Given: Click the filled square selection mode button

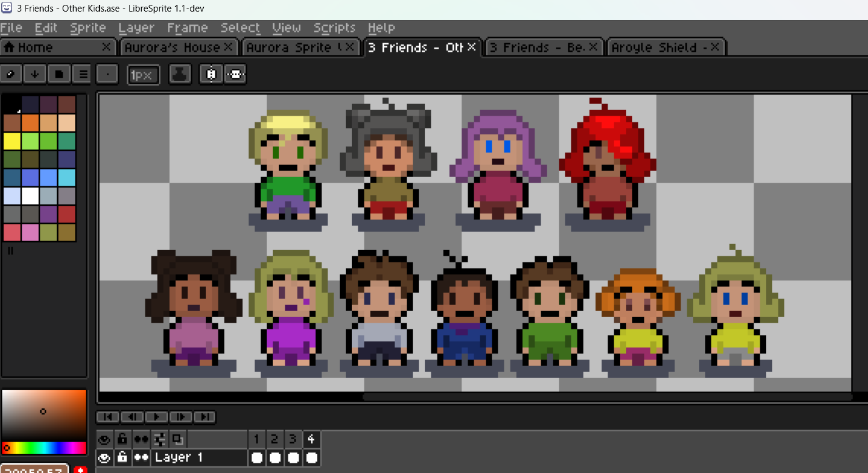Looking at the screenshot, I should point(58,74).
